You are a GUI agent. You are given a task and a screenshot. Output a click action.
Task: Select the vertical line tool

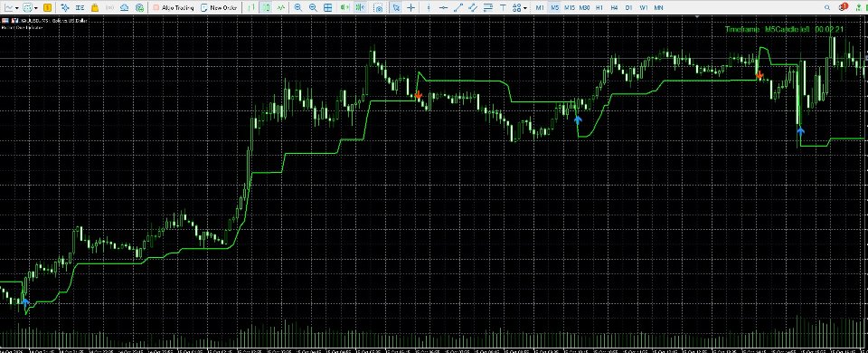point(428,8)
